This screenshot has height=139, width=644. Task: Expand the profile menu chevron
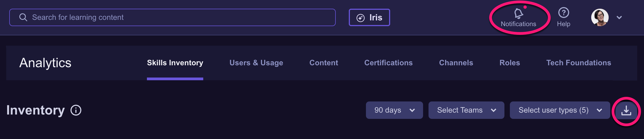619,17
